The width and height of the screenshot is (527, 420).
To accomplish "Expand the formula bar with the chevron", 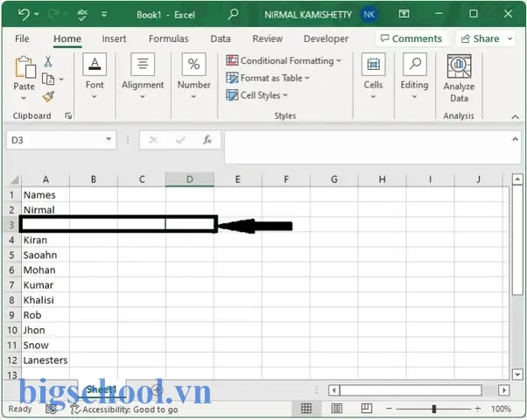I will (x=515, y=139).
